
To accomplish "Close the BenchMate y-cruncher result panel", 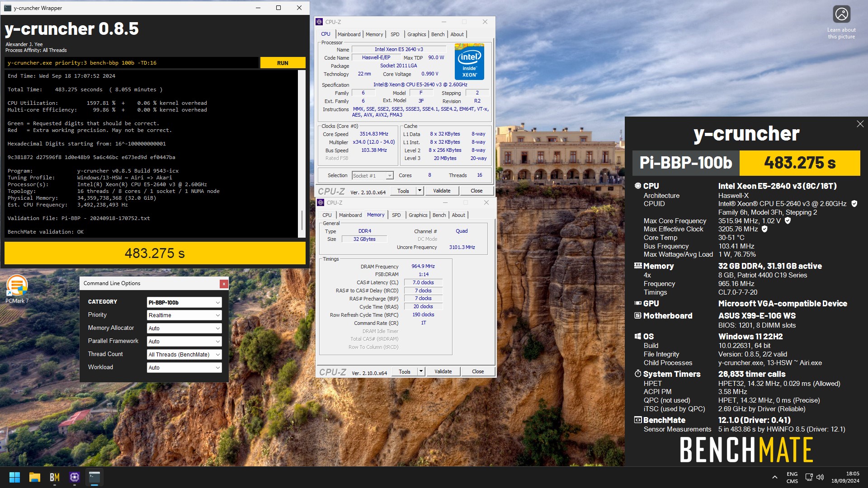I will coord(860,124).
